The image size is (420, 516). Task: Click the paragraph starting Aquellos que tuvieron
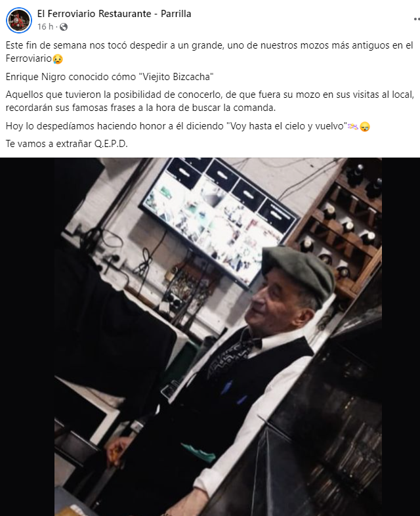pyautogui.click(x=209, y=101)
